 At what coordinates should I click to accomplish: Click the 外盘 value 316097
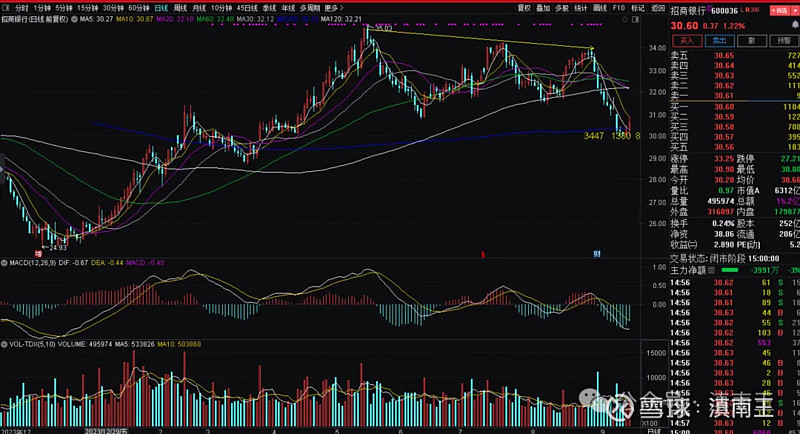tap(721, 212)
